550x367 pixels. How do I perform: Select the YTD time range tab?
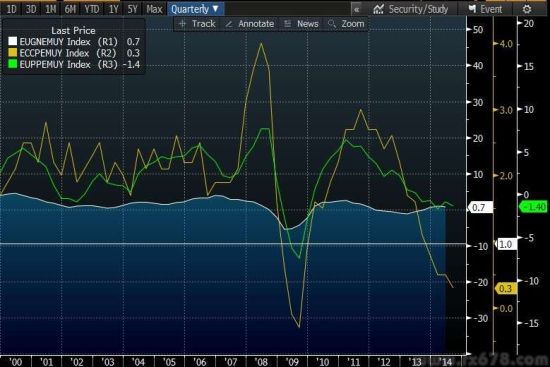point(92,9)
